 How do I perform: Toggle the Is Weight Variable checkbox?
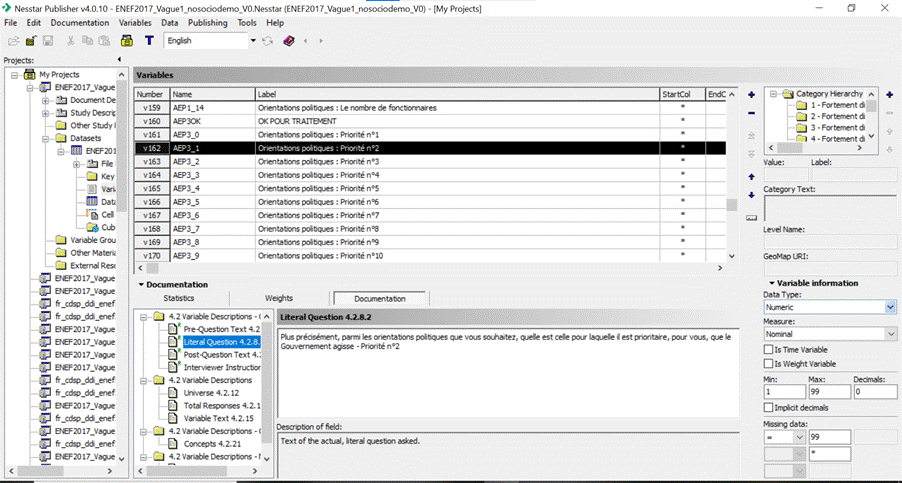click(x=768, y=364)
